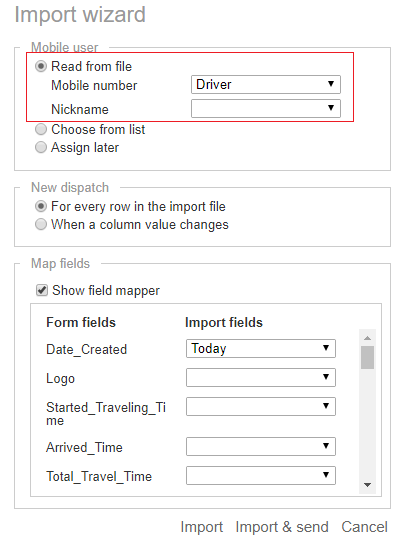Uncheck Show field mapper checkbox
Viewport: 407px width, 543px height.
click(x=42, y=290)
